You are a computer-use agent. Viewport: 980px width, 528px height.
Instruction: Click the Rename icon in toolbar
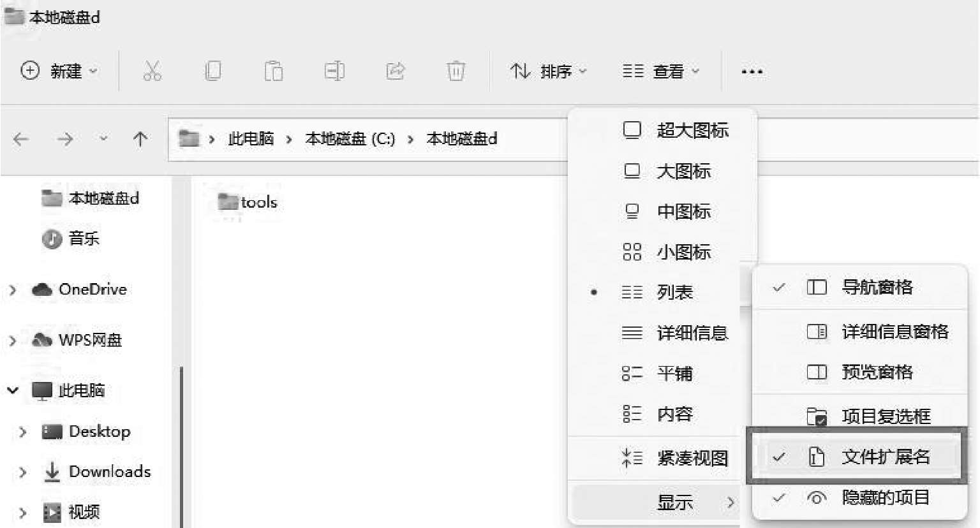coord(334,71)
